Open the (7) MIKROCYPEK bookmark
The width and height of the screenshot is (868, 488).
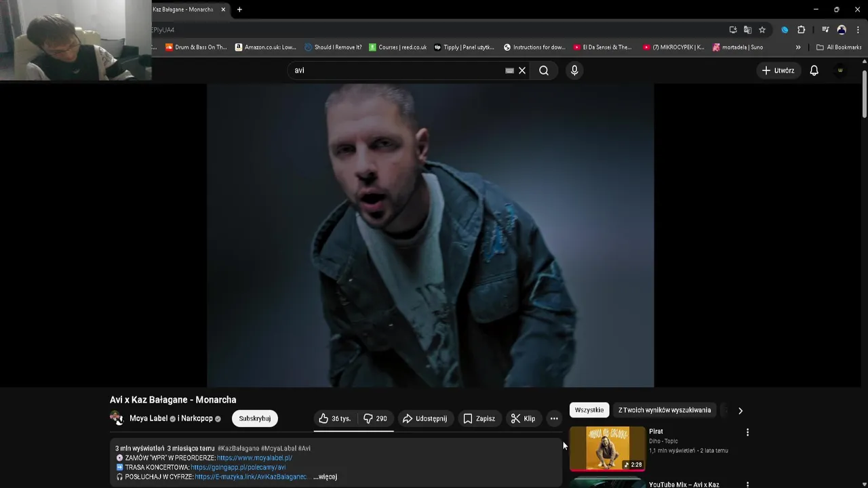pyautogui.click(x=673, y=47)
